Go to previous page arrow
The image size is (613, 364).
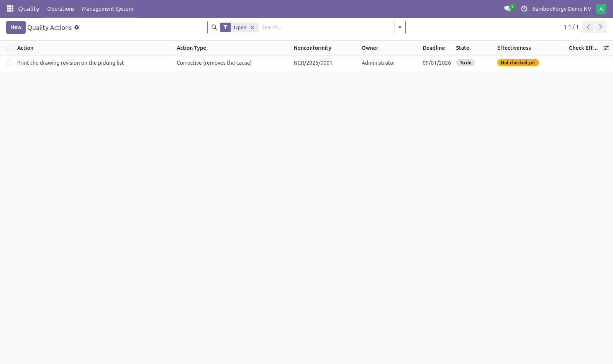point(588,27)
